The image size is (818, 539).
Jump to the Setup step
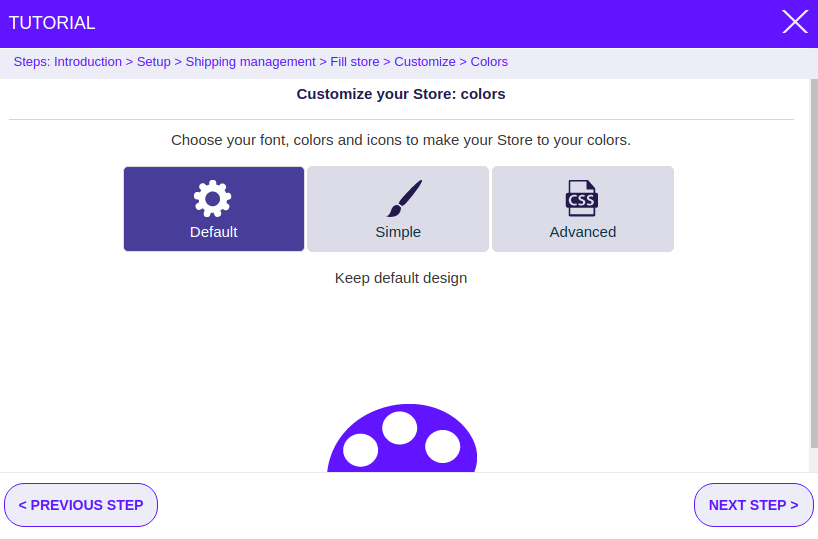[153, 62]
